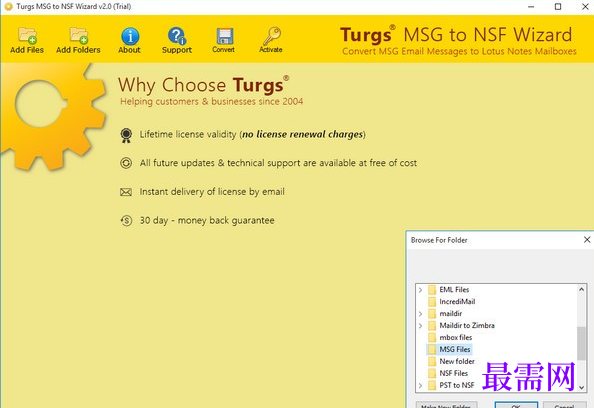This screenshot has height=408, width=594.
Task: Click the folder tree scroll-down arrow
Action: (581, 387)
